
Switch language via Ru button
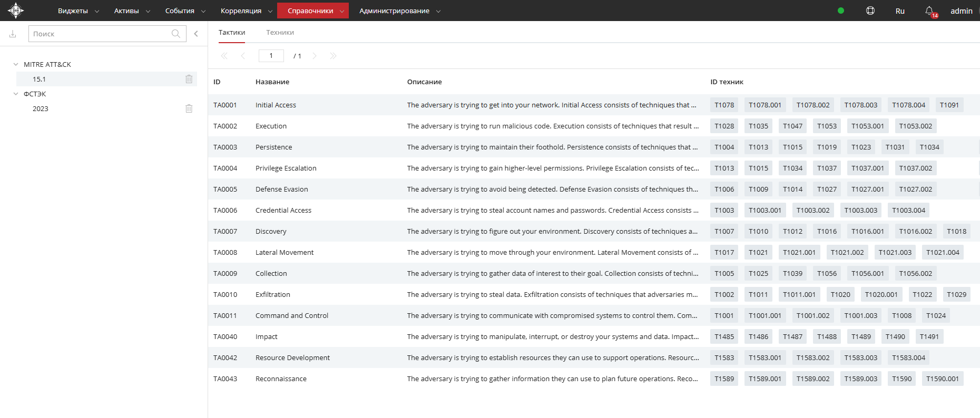900,11
